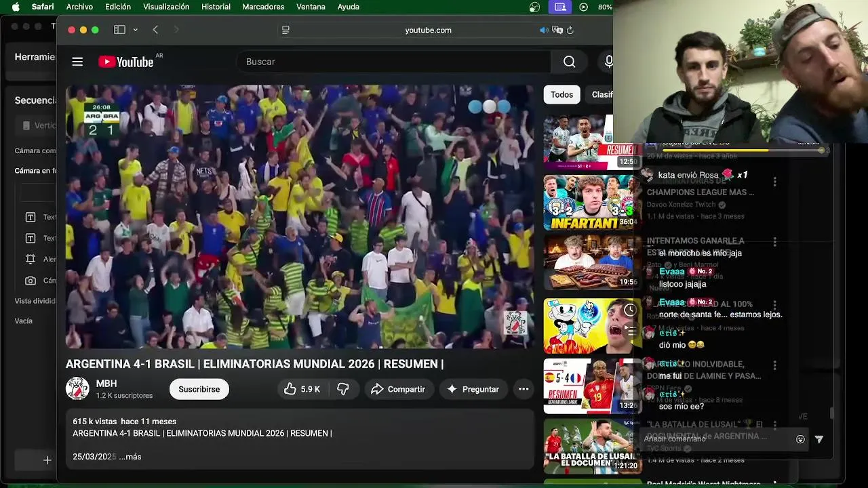
Task: Open the 12:50 Argentina resumen thumbnail
Action: (x=589, y=142)
